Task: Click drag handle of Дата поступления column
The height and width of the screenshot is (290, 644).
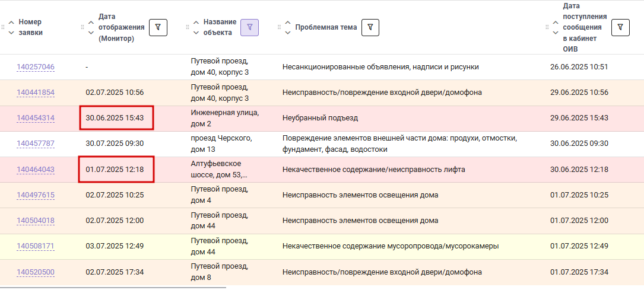Action: pyautogui.click(x=547, y=27)
